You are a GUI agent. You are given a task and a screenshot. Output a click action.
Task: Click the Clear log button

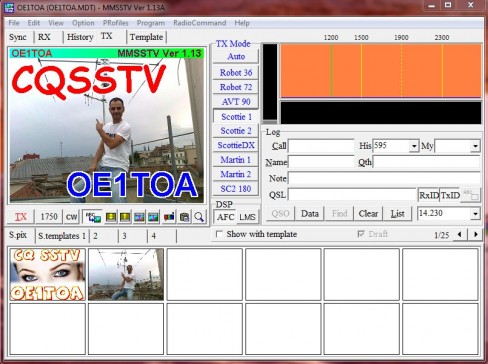(x=368, y=214)
